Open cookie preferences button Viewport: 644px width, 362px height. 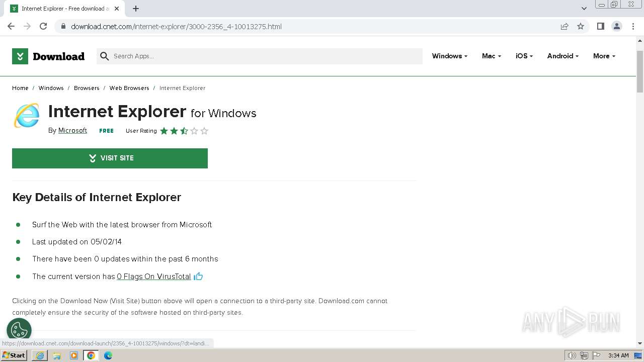[19, 330]
